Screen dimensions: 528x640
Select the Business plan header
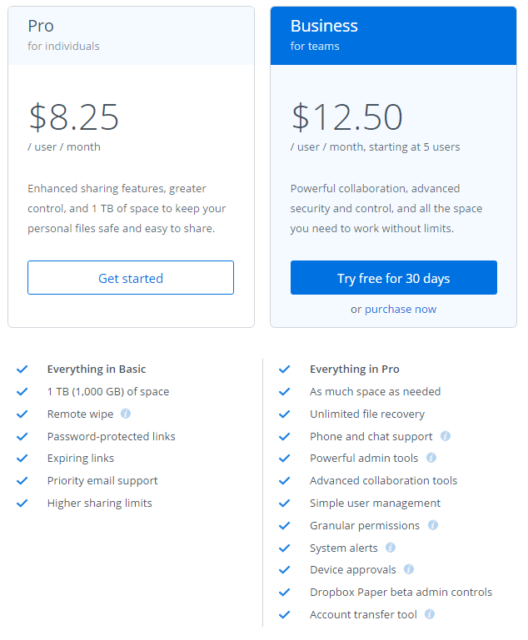[x=393, y=36]
